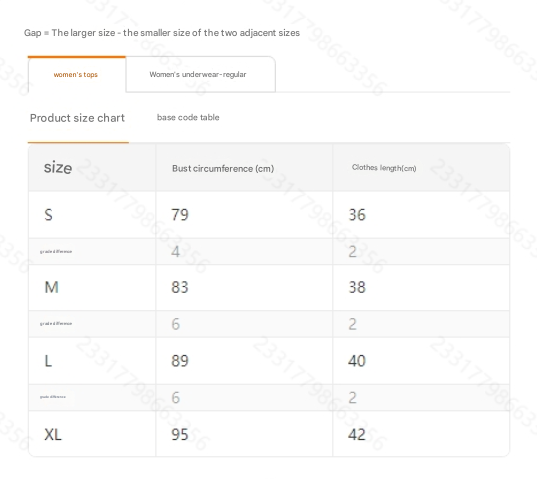Screen dimensions: 537x479
Task: Switch to Women's underwear-regular tab
Action: click(200, 74)
